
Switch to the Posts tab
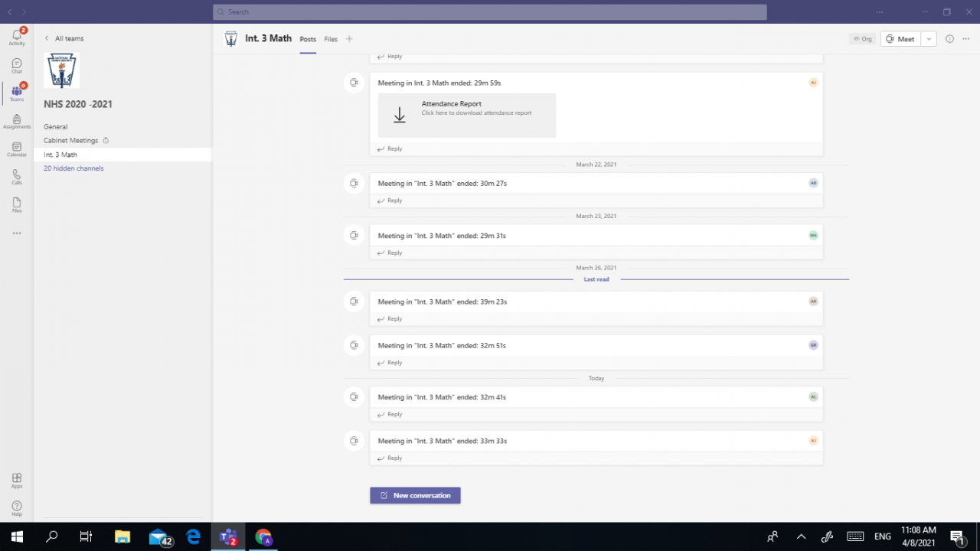coord(308,39)
